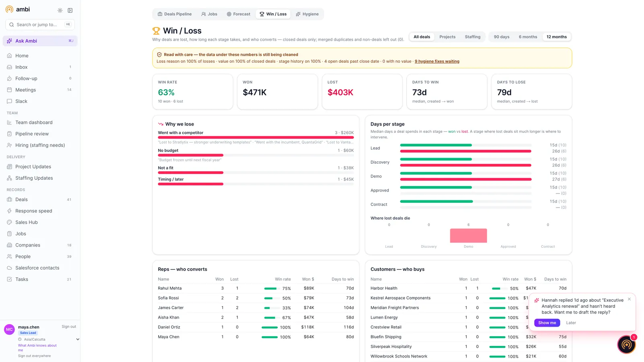Viewport: 644px width, 362px height.
Task: Click the Response speed lightning icon
Action: 9,211
